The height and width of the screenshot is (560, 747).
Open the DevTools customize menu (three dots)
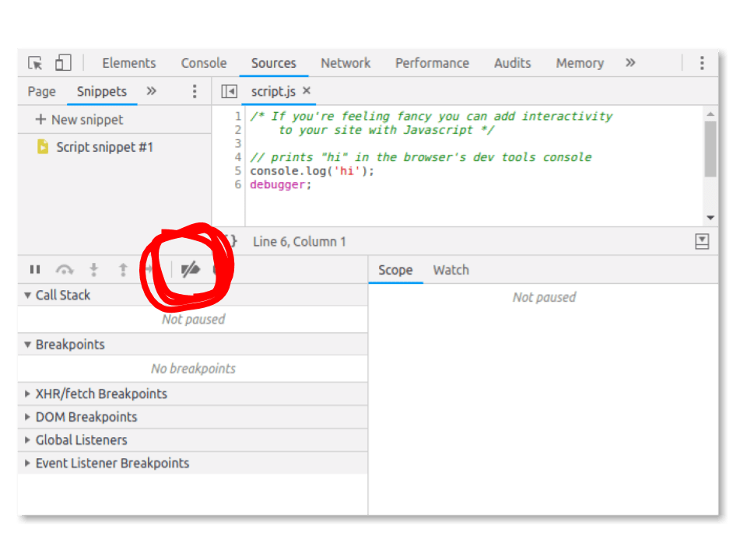pyautogui.click(x=701, y=62)
